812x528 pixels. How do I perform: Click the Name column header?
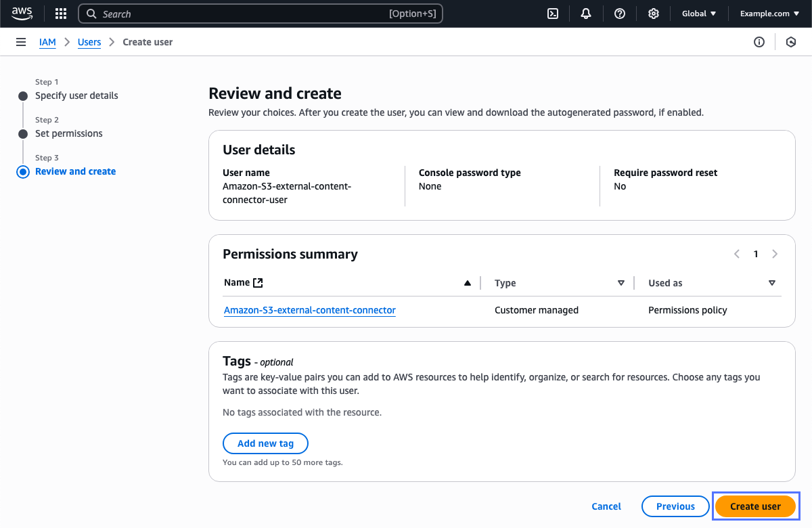(x=237, y=283)
